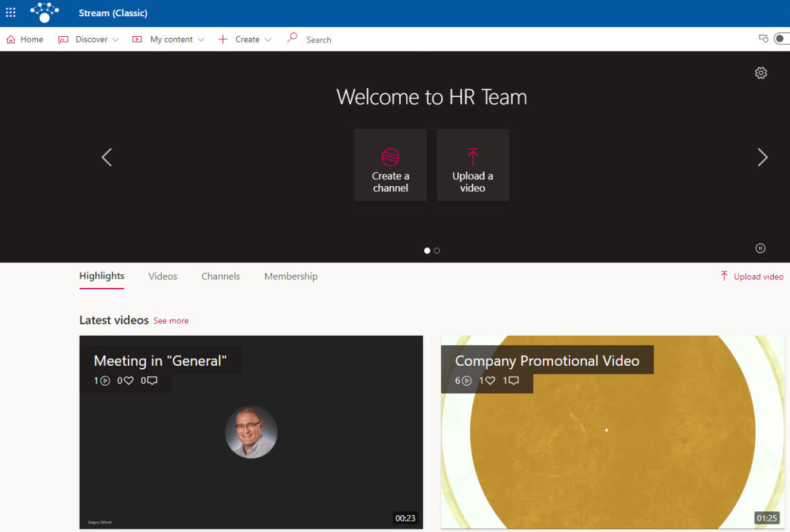This screenshot has width=790, height=532.
Task: Open the My content dropdown
Action: pos(201,39)
